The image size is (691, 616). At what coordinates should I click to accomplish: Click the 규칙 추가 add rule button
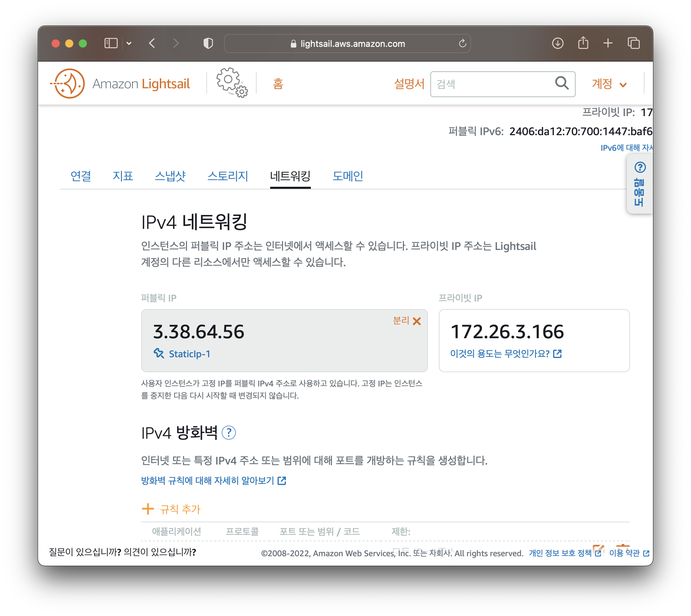pos(171,509)
